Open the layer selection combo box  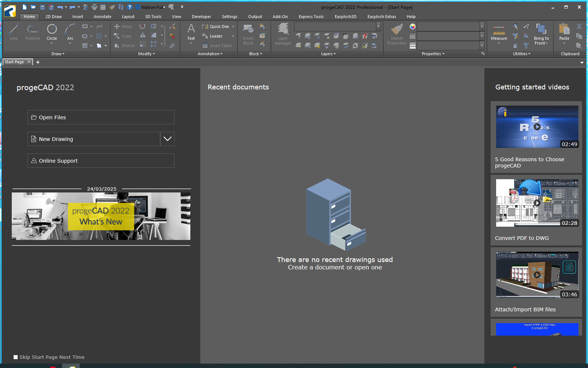337,26
